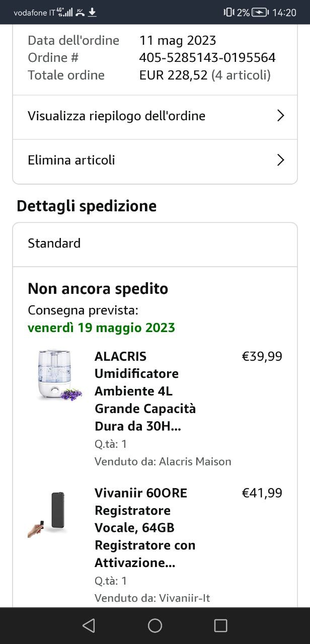310x644 pixels.
Task: Tap the seller name Alacris Maison
Action: coord(195,461)
